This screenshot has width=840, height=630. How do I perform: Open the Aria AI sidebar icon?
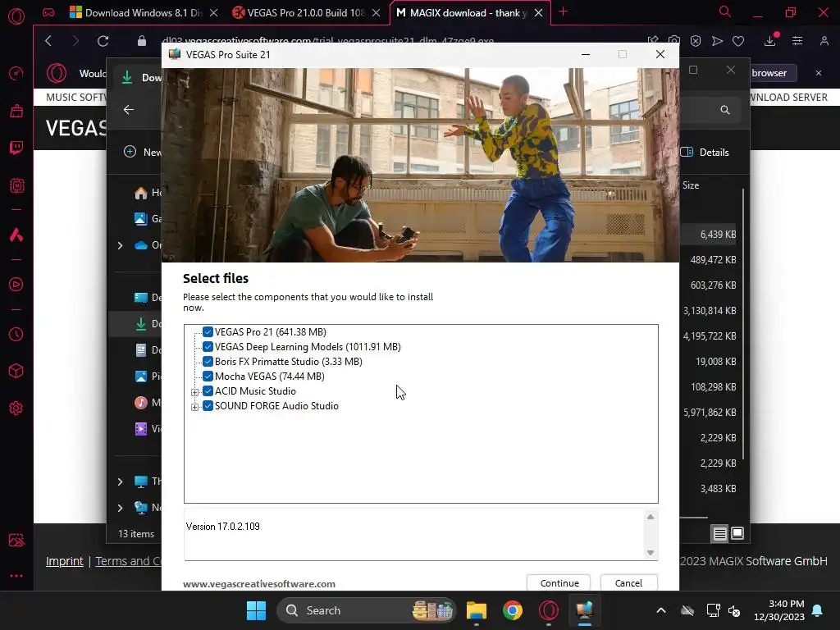point(16,235)
